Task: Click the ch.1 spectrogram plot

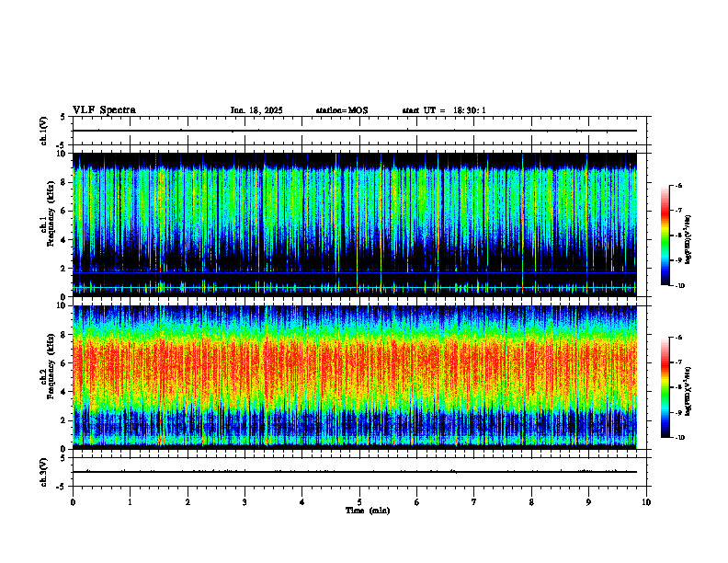Action: 355,224
